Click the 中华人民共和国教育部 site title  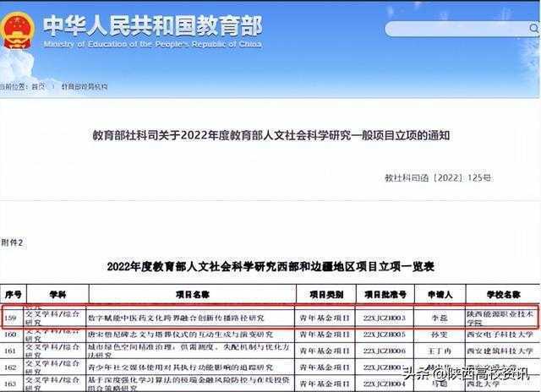tap(152, 26)
